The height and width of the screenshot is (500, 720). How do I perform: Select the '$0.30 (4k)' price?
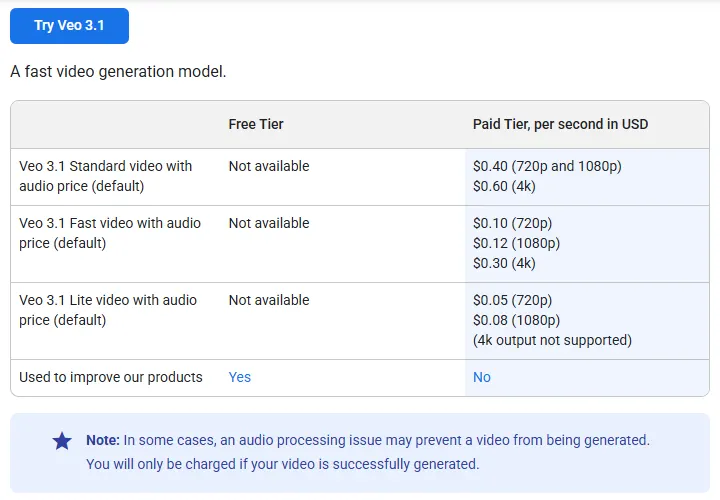[504, 264]
